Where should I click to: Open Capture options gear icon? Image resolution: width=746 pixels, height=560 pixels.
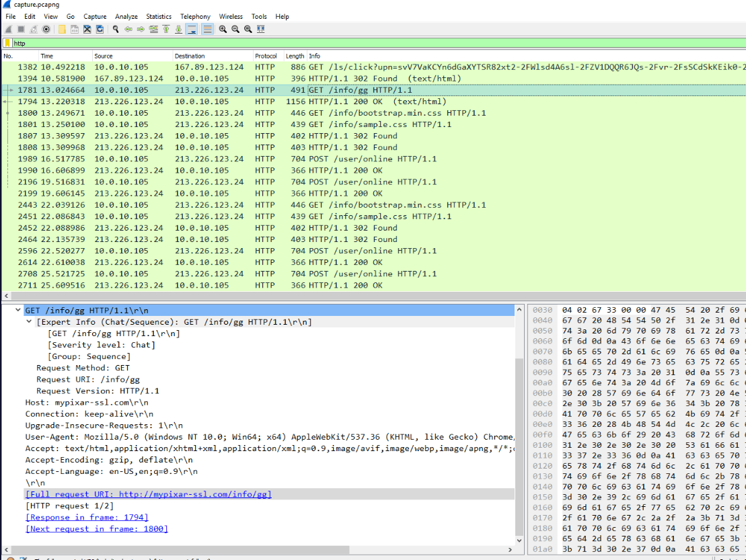46,29
